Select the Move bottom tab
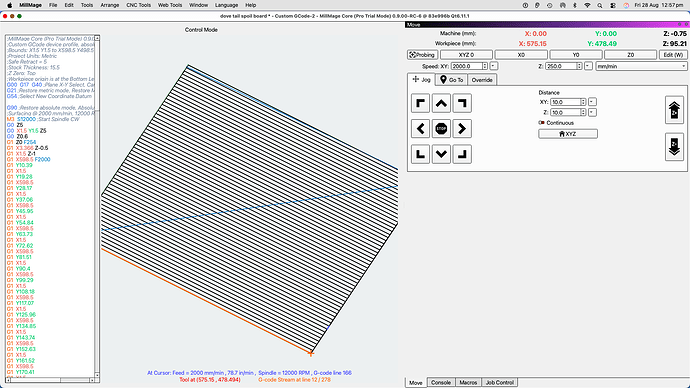 coord(415,383)
